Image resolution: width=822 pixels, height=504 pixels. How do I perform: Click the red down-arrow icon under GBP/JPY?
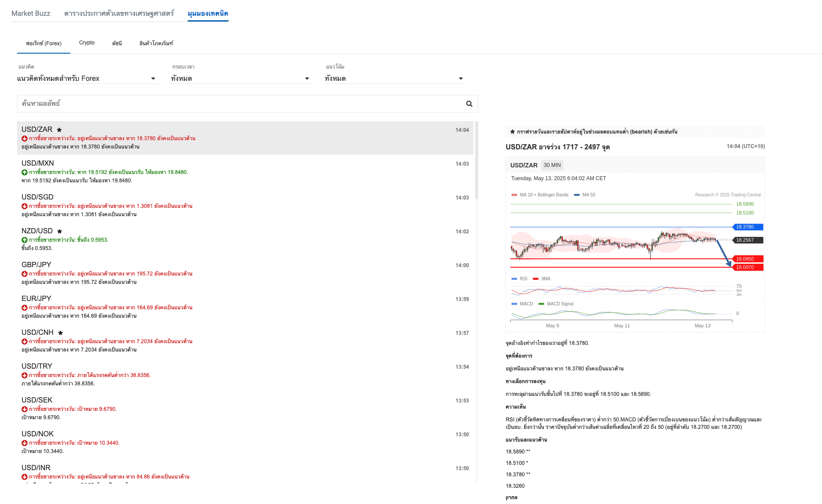coord(25,274)
